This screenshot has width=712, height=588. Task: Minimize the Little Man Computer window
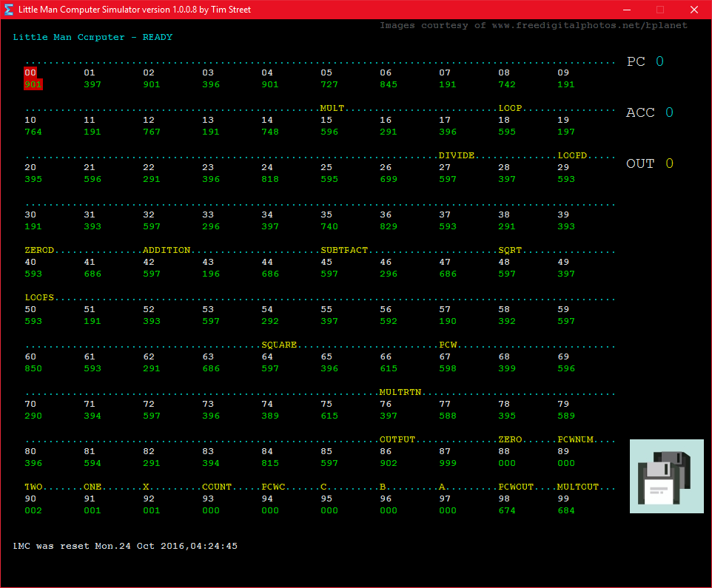[x=627, y=10]
